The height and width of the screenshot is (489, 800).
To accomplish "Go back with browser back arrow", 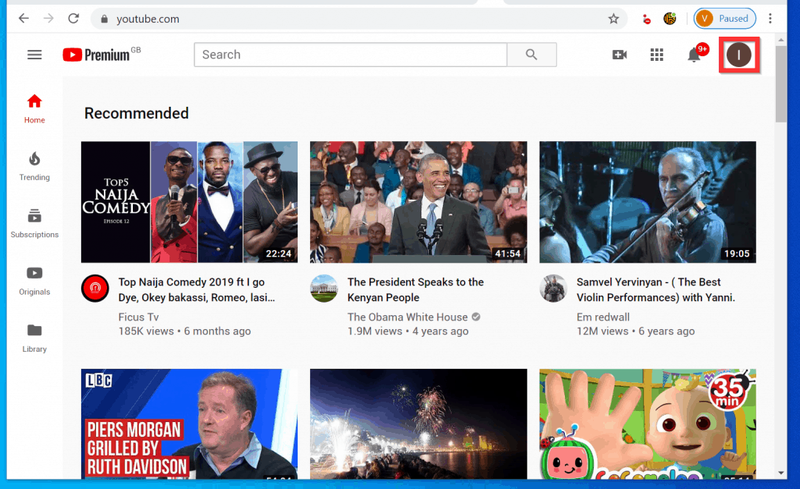I will point(23,18).
